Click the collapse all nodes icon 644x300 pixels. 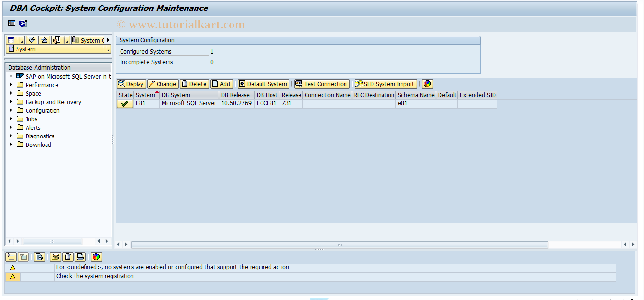(44, 40)
